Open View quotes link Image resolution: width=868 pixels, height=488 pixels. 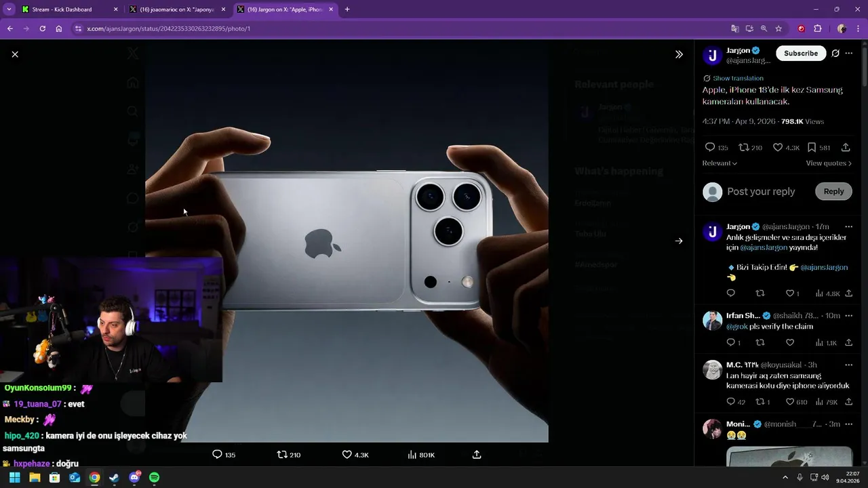pos(829,163)
